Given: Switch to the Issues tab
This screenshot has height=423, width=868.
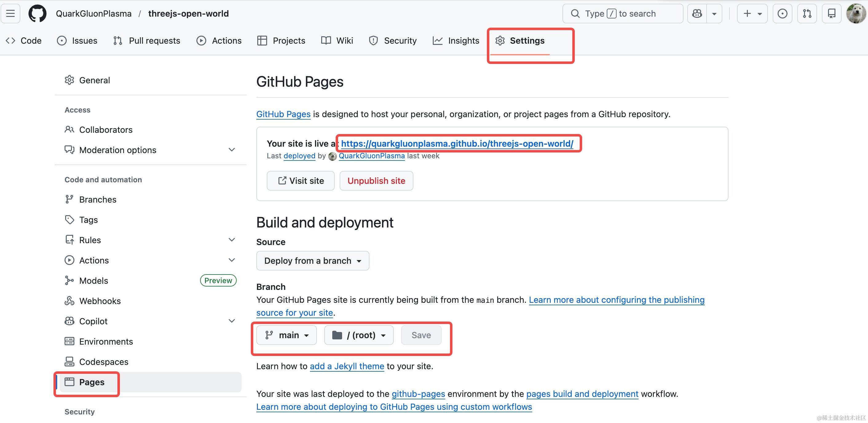Looking at the screenshot, I should point(77,41).
